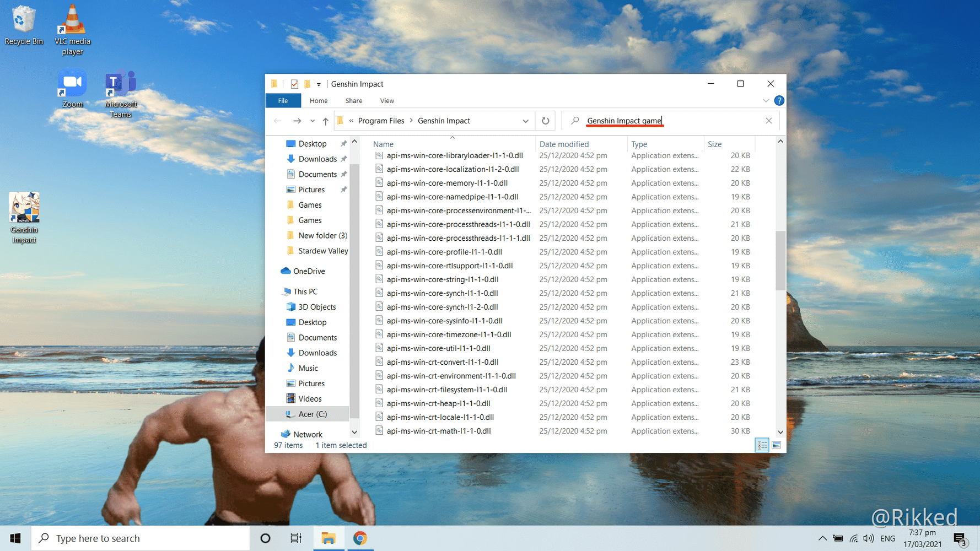Switch to Details view layout
Viewport: 980px width, 551px height.
[762, 445]
